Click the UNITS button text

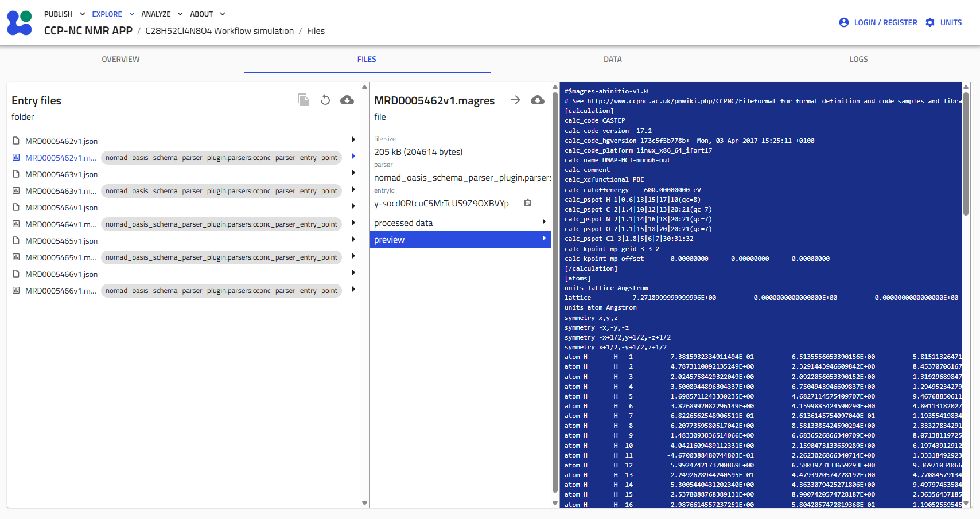click(x=951, y=22)
